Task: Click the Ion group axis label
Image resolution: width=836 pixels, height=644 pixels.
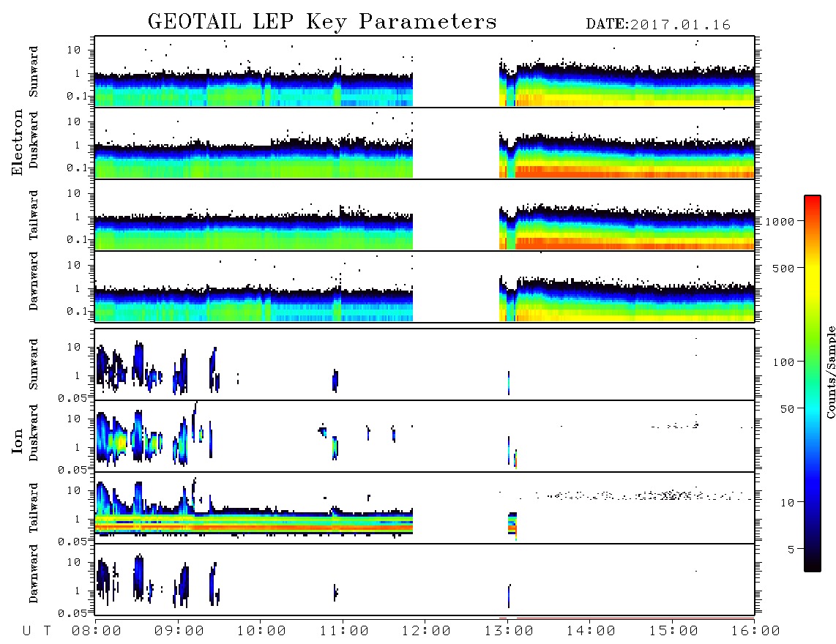Action: pos(18,441)
